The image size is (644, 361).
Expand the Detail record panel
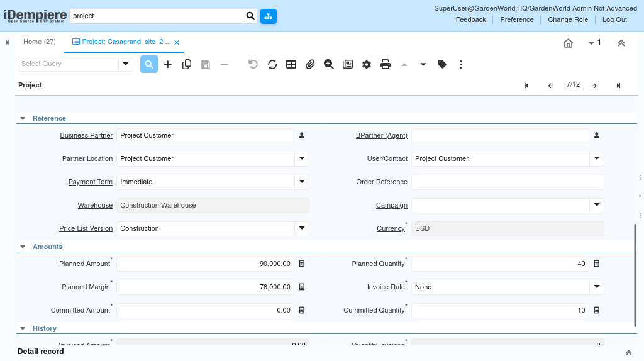click(x=628, y=352)
